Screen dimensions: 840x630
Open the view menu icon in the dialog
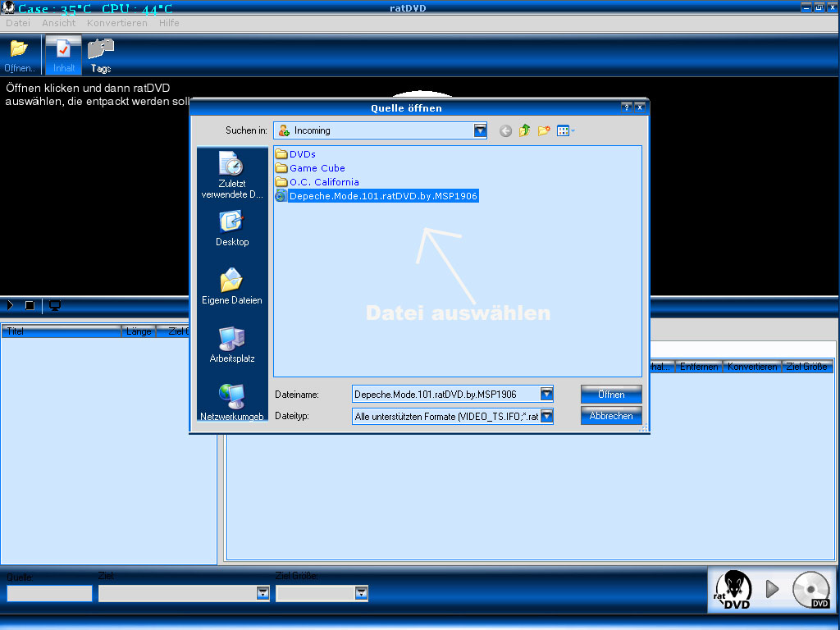[565, 130]
